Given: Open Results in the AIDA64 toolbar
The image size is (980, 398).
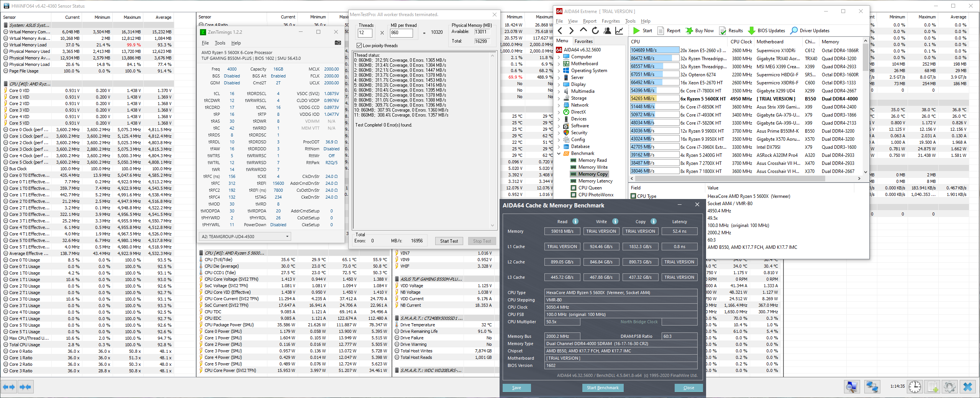Looking at the screenshot, I should 731,31.
